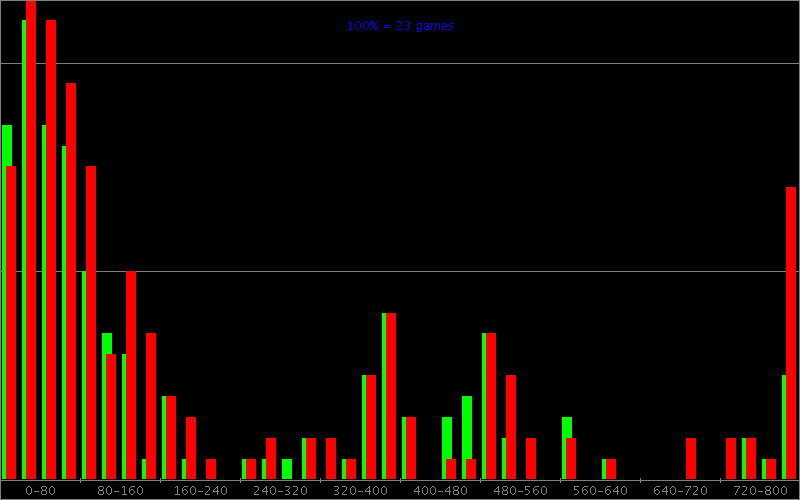Click the '240-320' axis label

281,491
